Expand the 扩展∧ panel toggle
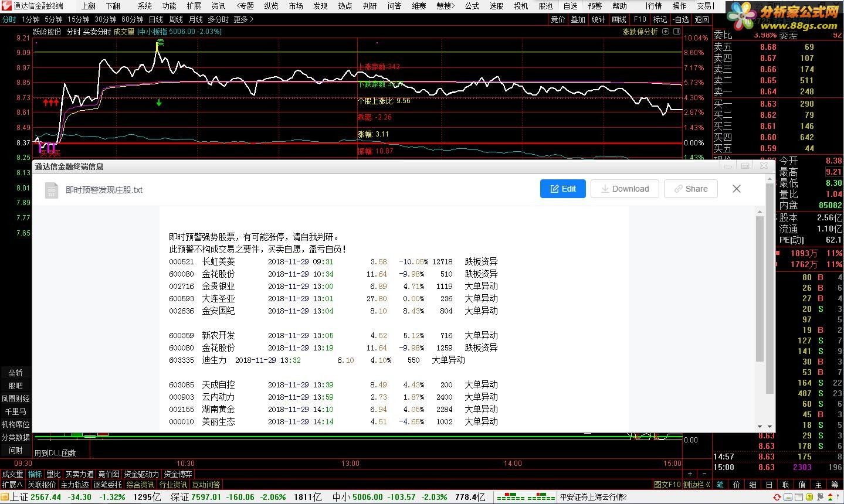 tap(12, 485)
